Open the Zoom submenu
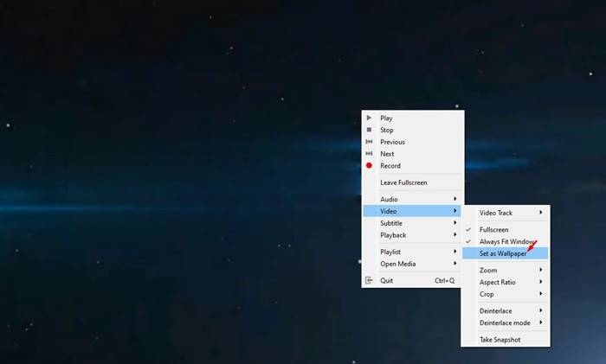The image size is (606, 364). (506, 271)
